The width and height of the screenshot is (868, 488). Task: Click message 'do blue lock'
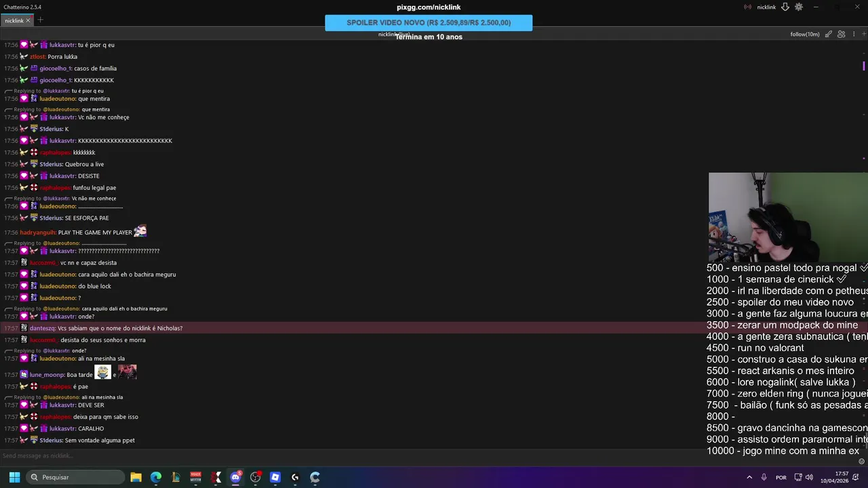tap(94, 286)
